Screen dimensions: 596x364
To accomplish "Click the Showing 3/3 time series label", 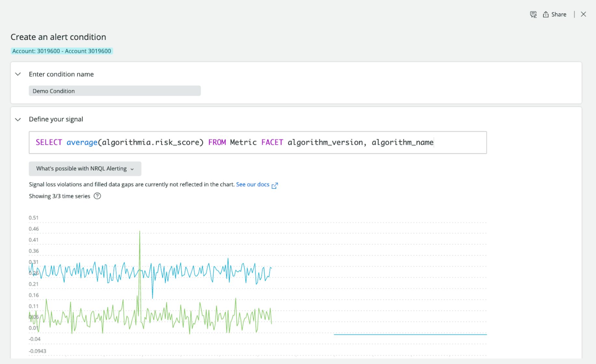I will (59, 196).
